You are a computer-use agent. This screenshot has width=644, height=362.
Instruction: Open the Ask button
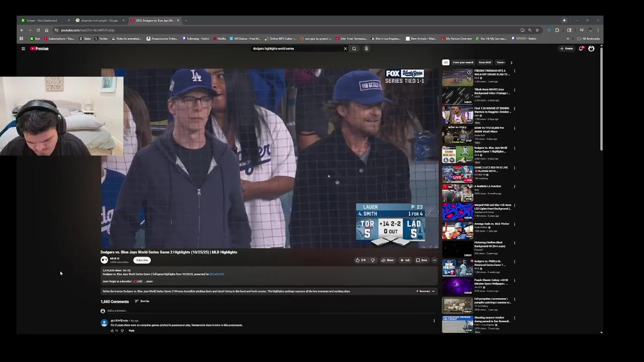[x=405, y=260]
